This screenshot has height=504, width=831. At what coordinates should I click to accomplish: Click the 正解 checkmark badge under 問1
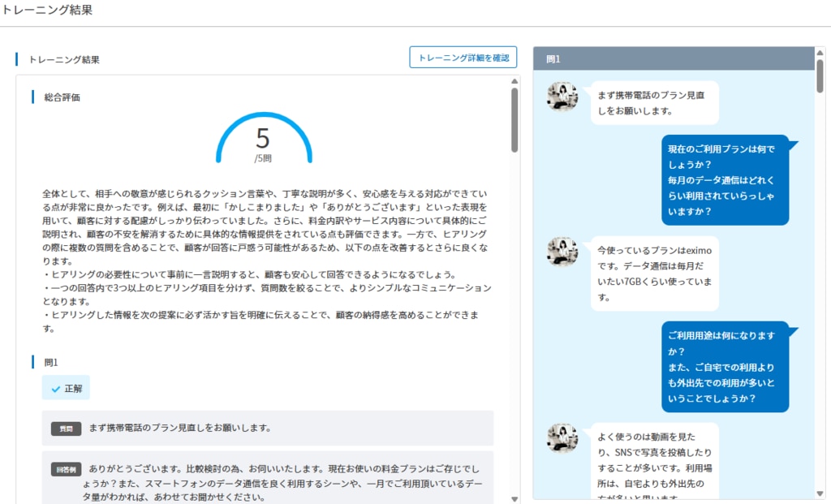(x=66, y=388)
